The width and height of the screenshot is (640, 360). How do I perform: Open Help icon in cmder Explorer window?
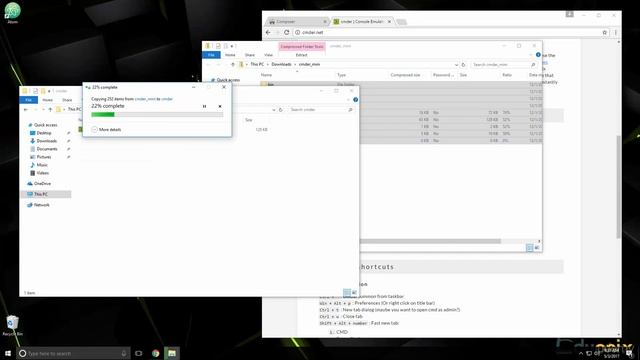click(x=356, y=100)
